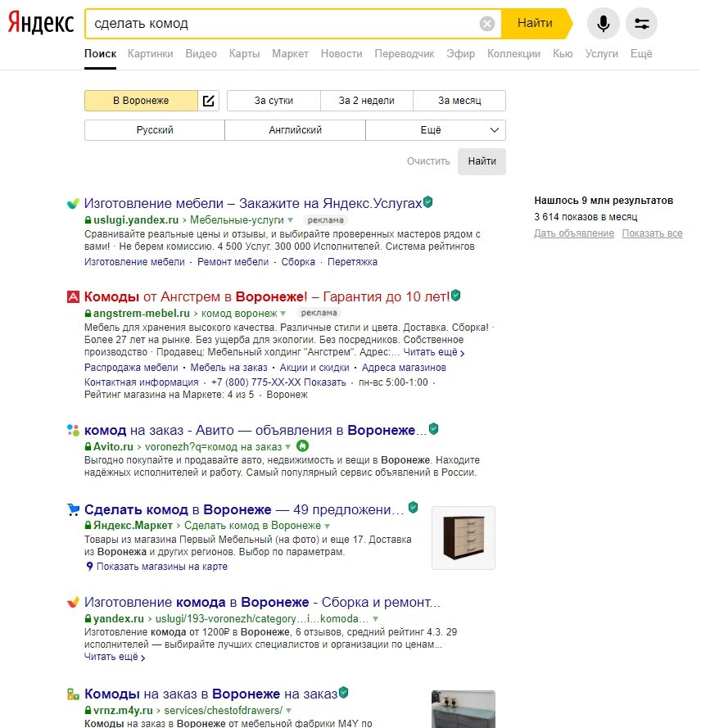Expand Читать ещё under Изготовление комода snippet
Image resolution: width=701 pixels, height=728 pixels.
point(115,657)
